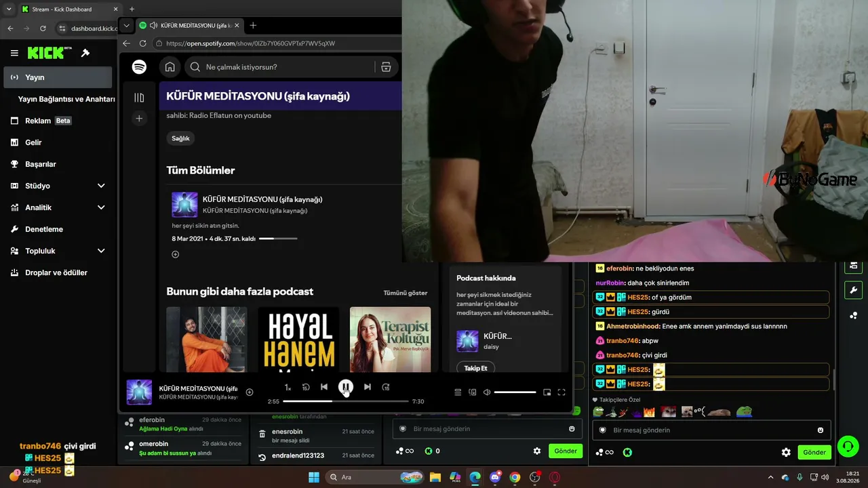Click the plus icon in the Spotify sidebar

[139, 119]
